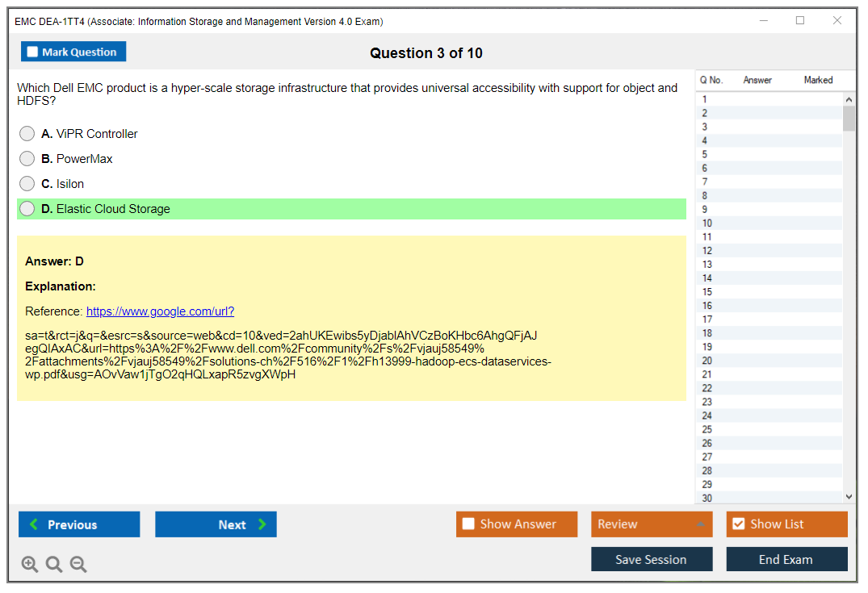Click the End Exam button
Viewport: 868px width, 593px height.
tap(786, 559)
